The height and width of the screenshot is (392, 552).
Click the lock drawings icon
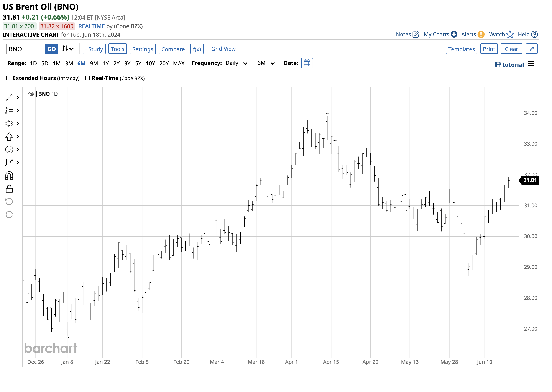[x=9, y=189]
